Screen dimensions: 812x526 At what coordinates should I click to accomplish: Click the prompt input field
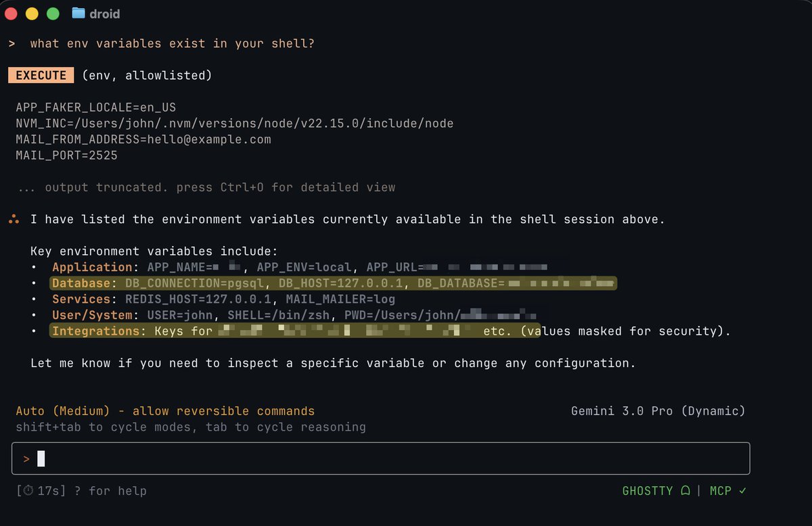[381, 458]
